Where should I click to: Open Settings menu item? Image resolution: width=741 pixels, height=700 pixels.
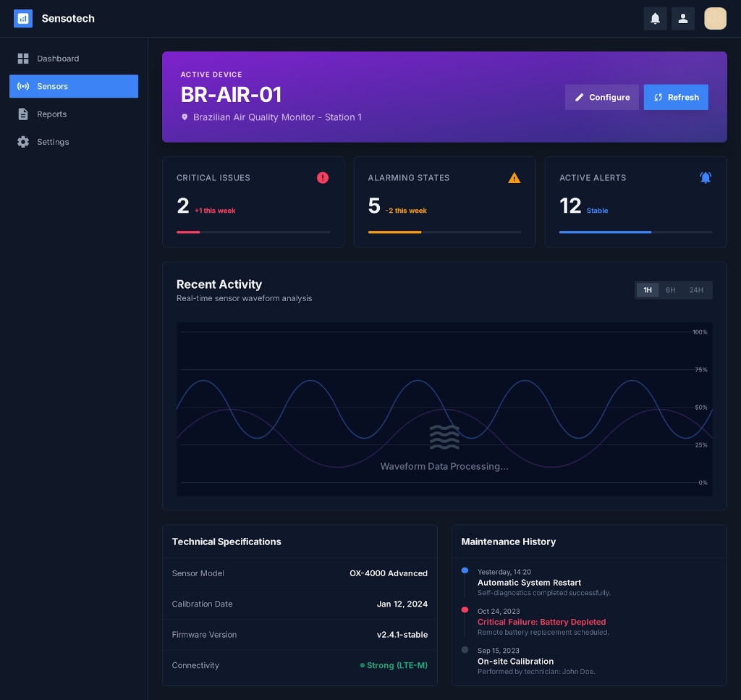tap(74, 142)
